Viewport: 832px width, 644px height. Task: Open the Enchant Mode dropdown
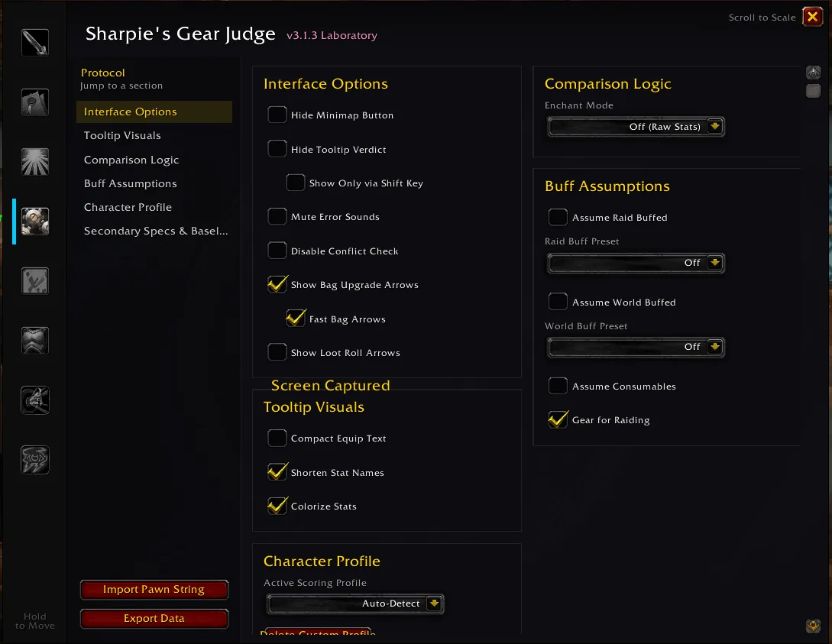click(636, 127)
